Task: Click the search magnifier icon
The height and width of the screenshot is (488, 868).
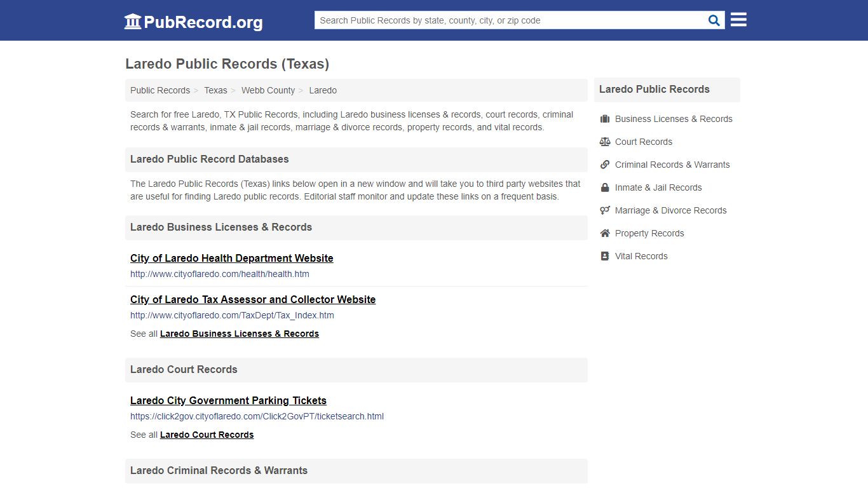Action: pos(714,20)
